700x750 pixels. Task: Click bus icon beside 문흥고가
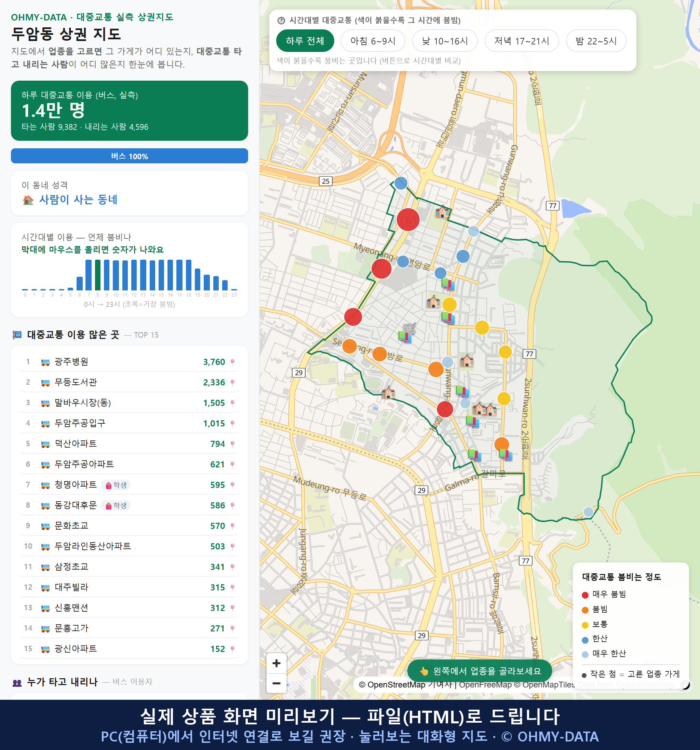[45, 629]
